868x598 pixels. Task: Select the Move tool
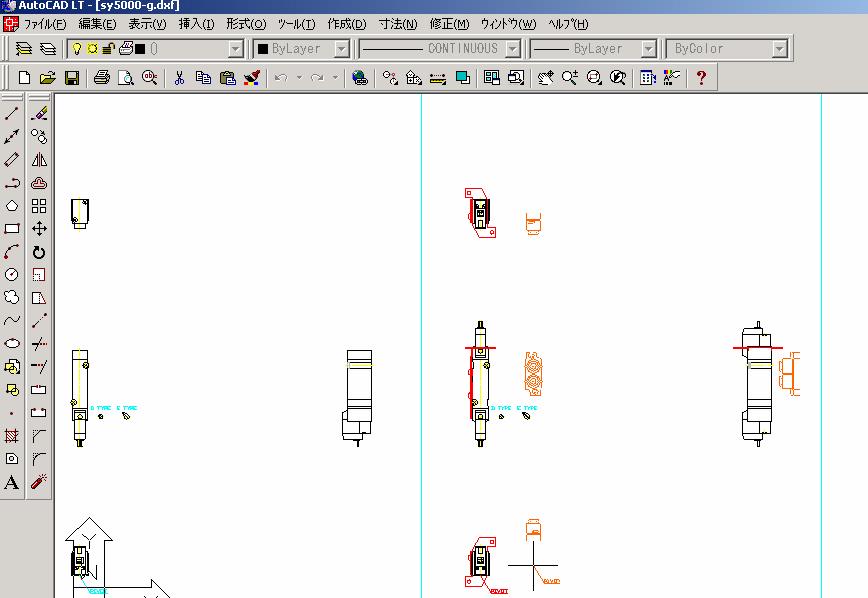tap(39, 229)
